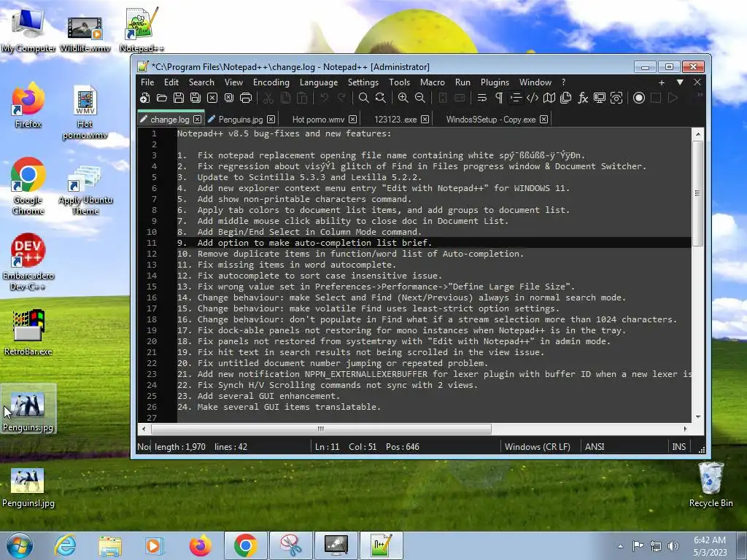Toggle Word Wrap toolbar icon

[x=481, y=98]
